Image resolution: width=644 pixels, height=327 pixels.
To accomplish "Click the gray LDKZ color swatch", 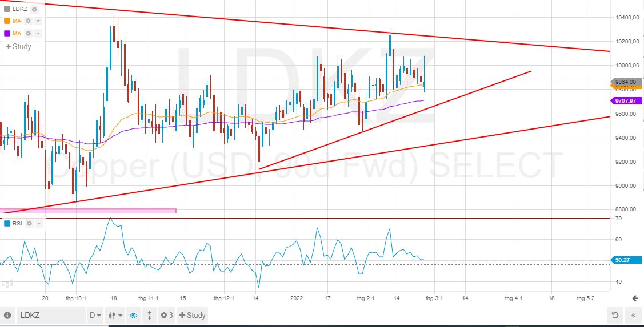I will (x=7, y=9).
